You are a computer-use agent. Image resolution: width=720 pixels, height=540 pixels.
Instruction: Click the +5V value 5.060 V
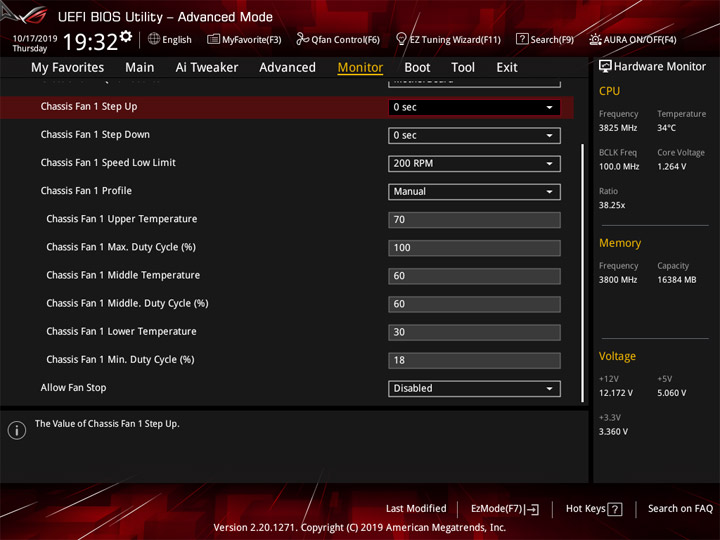pyautogui.click(x=672, y=394)
